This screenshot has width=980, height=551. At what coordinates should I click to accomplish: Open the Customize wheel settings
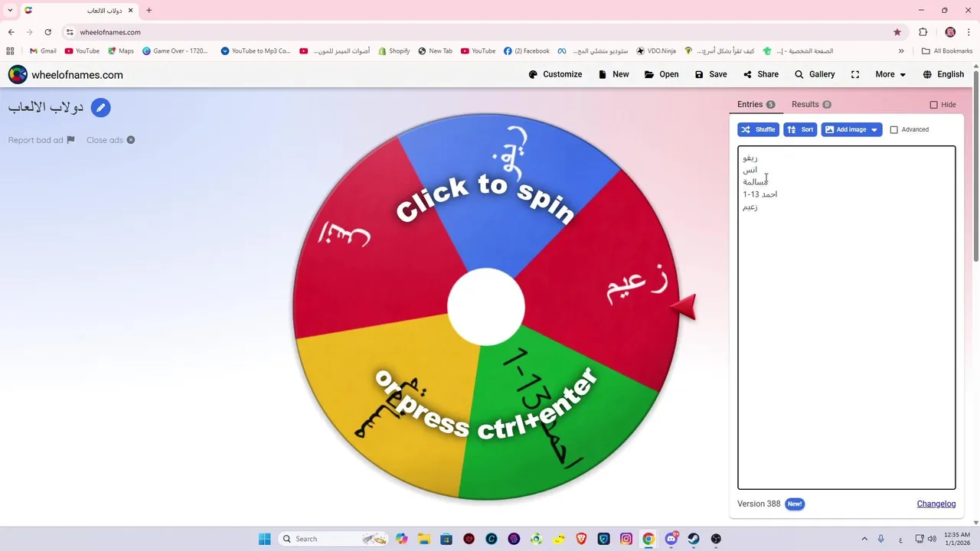(555, 74)
